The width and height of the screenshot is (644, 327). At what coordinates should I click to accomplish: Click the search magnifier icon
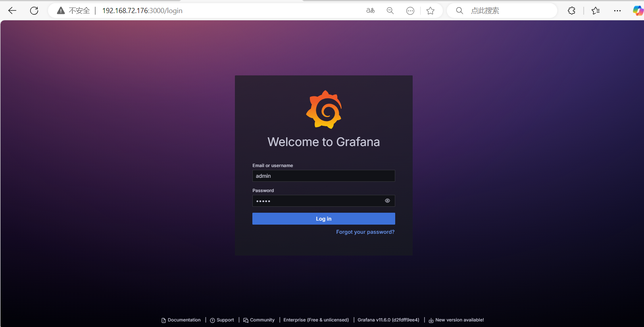click(459, 11)
